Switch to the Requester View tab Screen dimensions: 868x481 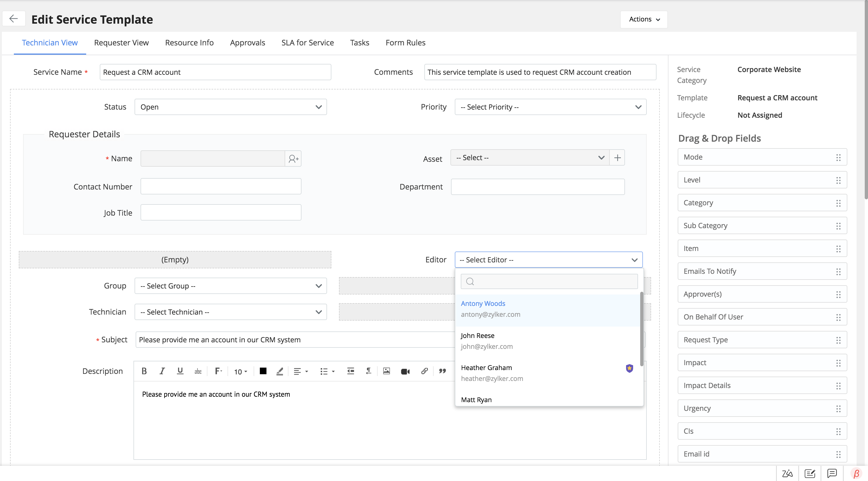[x=121, y=43]
